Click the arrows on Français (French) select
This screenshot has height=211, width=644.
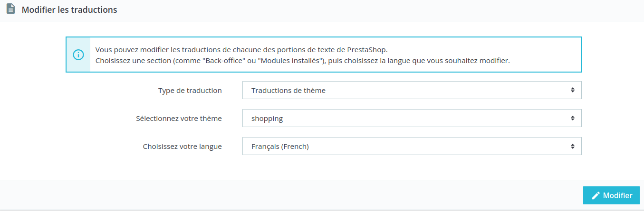[x=573, y=146]
